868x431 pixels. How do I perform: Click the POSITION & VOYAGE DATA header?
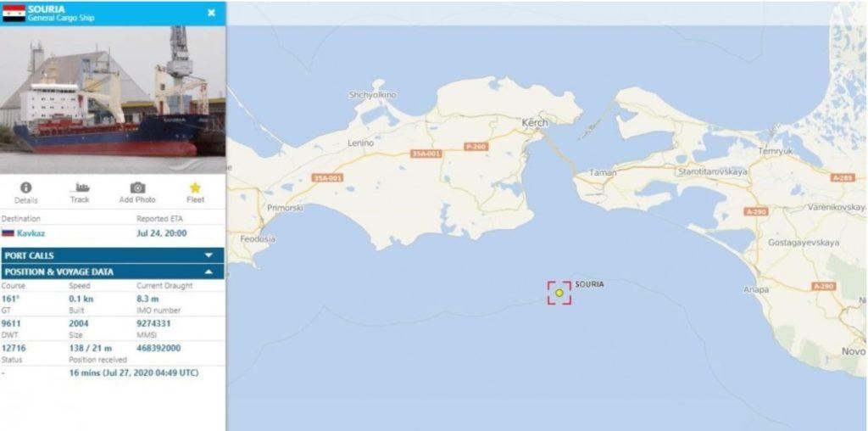tap(113, 271)
